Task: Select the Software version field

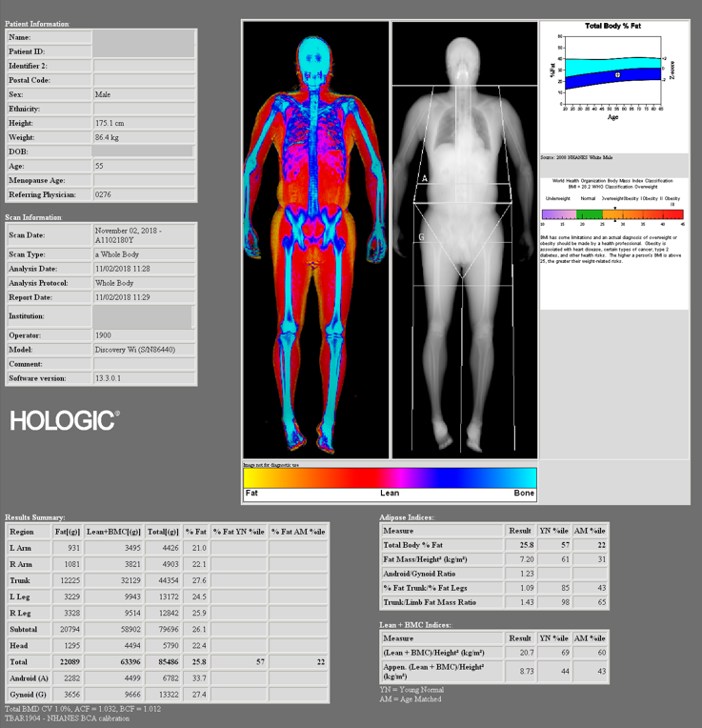Action: pyautogui.click(x=144, y=378)
